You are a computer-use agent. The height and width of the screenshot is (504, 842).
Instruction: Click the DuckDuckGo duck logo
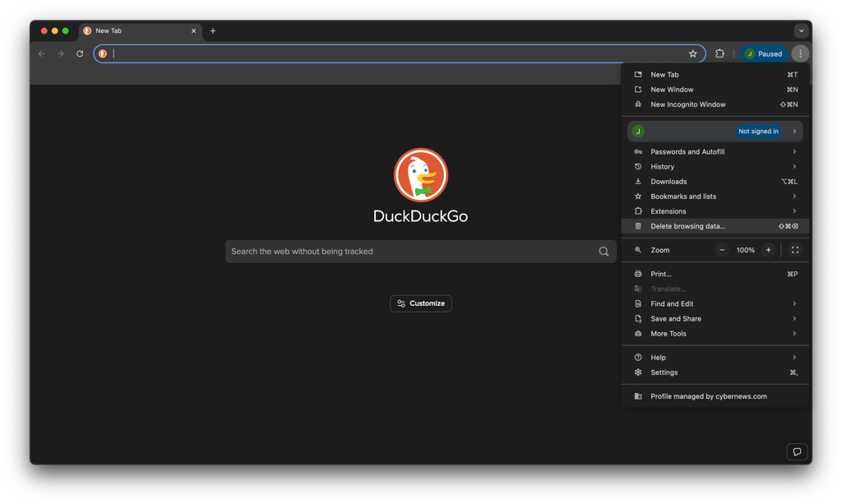tap(421, 175)
